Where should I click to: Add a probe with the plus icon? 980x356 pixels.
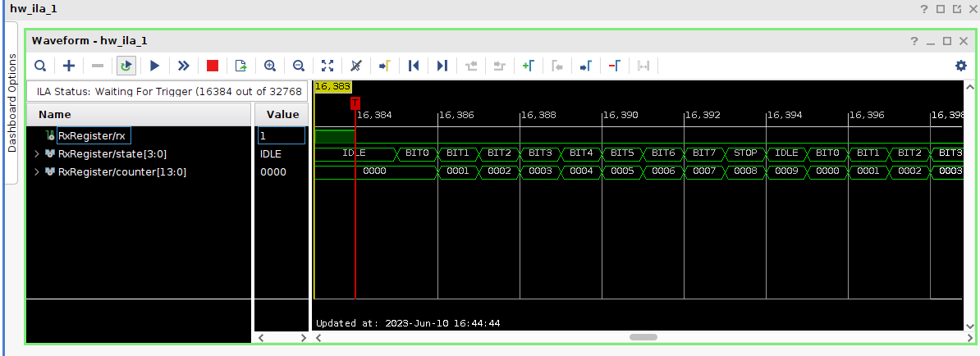pyautogui.click(x=70, y=66)
